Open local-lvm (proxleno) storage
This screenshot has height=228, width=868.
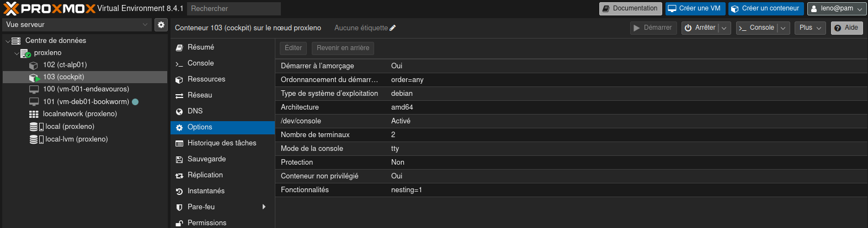click(76, 139)
